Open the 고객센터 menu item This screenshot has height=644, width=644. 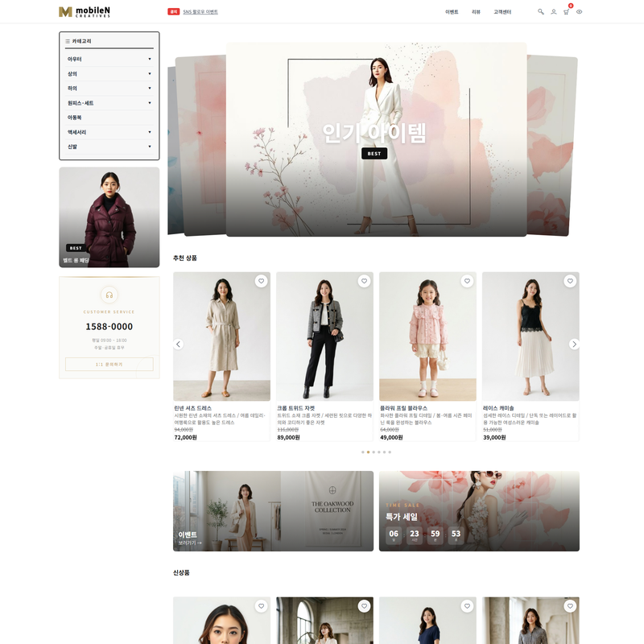(502, 12)
